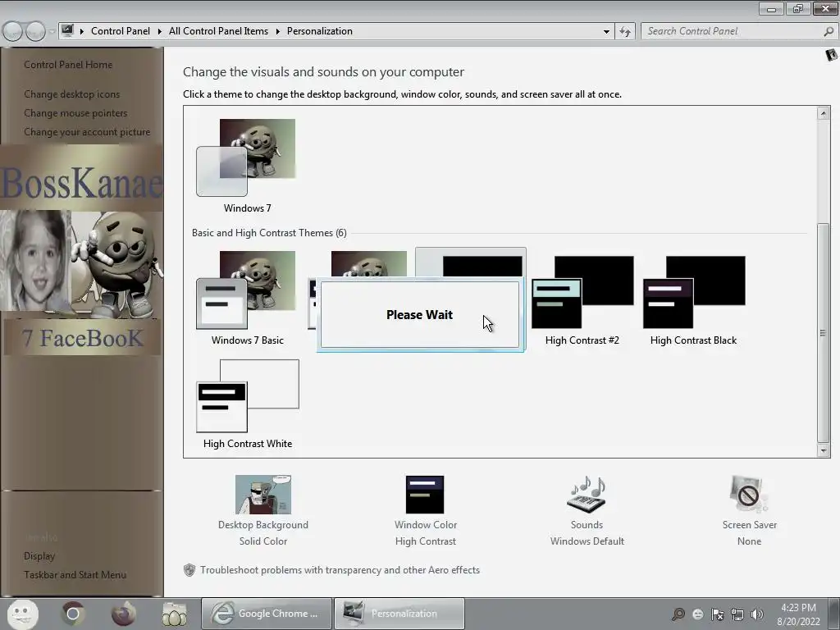Image resolution: width=840 pixels, height=630 pixels.
Task: Open Troubleshoot problems with transparency link
Action: [x=340, y=570]
